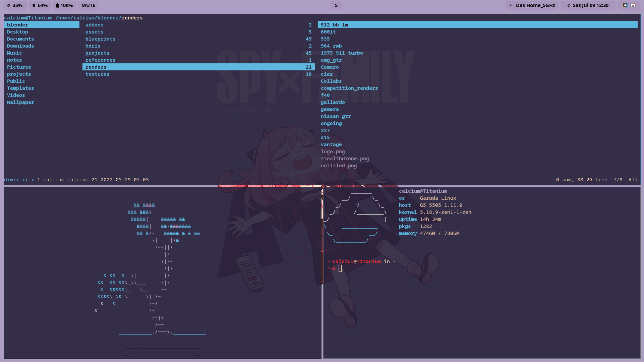
Task: Open the blueprints folder
Action: click(100, 39)
